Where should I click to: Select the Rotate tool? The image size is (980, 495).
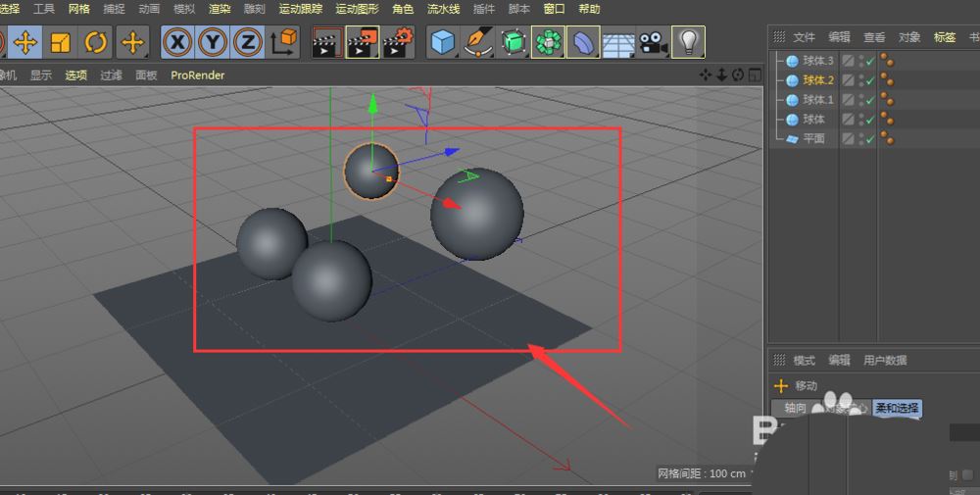[x=96, y=42]
